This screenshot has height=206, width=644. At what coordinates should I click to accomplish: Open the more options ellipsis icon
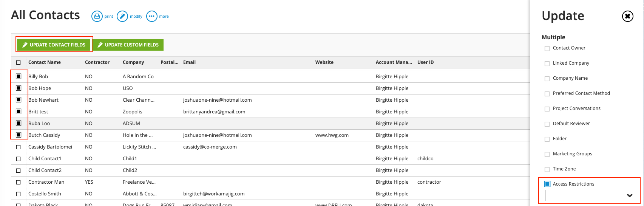152,16
